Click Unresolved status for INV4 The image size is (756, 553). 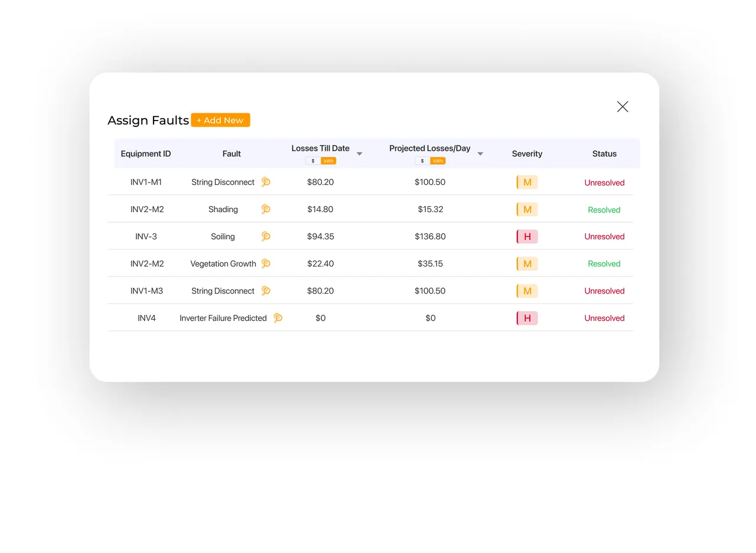coord(604,318)
